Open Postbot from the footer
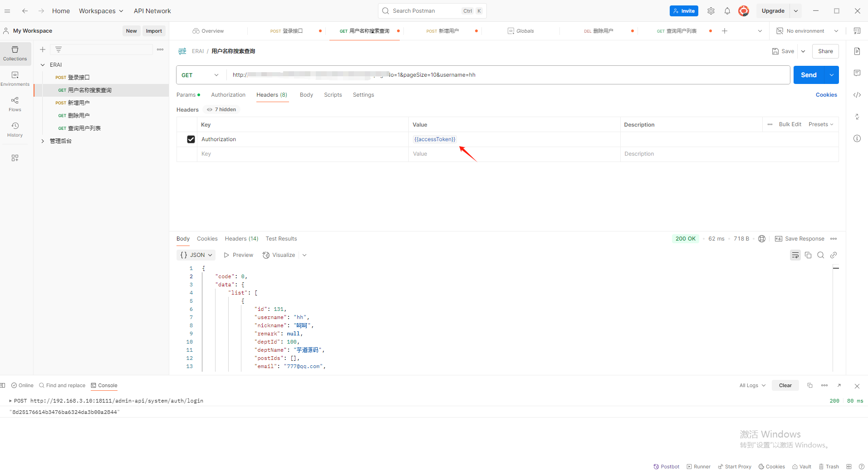The image size is (868, 472). point(666,467)
